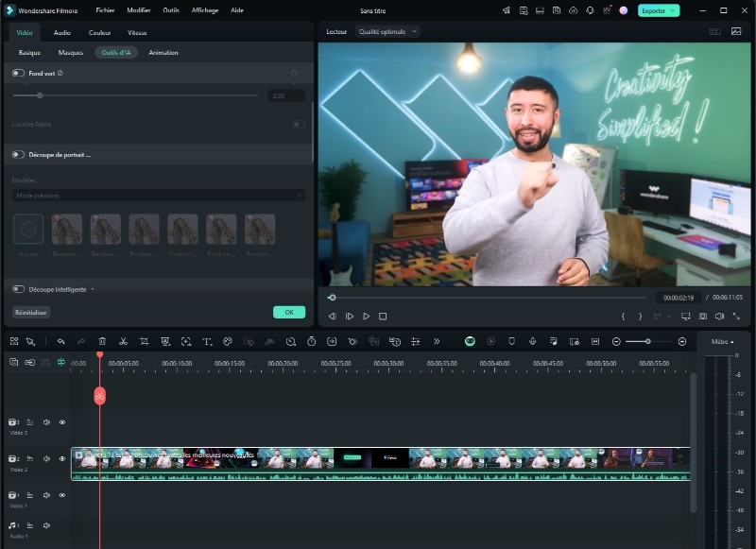Viewport: 756px width, 549px height.
Task: Open the Outils menu
Action: coord(171,10)
